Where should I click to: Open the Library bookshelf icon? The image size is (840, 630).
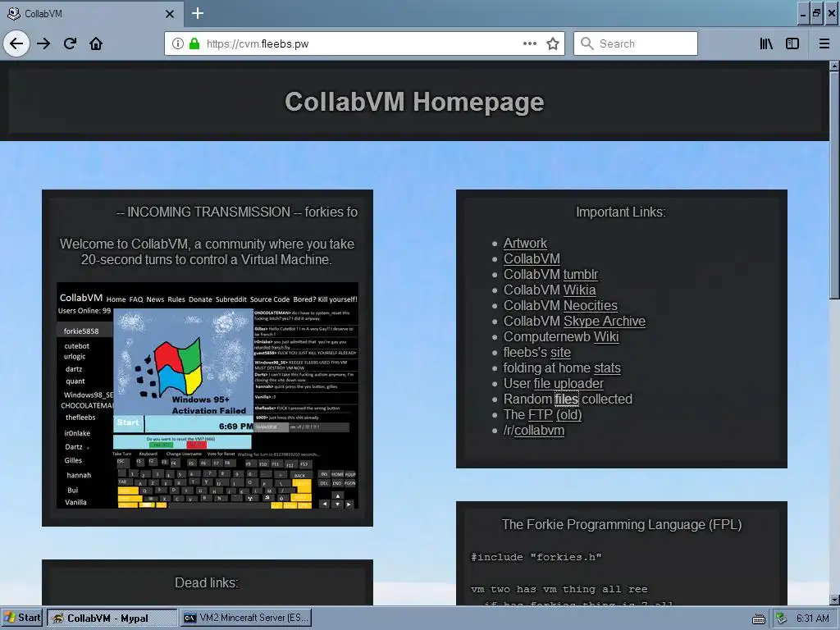[x=767, y=43]
